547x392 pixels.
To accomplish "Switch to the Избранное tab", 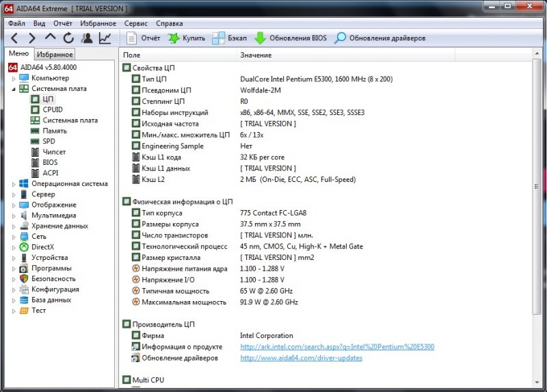I will pyautogui.click(x=55, y=55).
